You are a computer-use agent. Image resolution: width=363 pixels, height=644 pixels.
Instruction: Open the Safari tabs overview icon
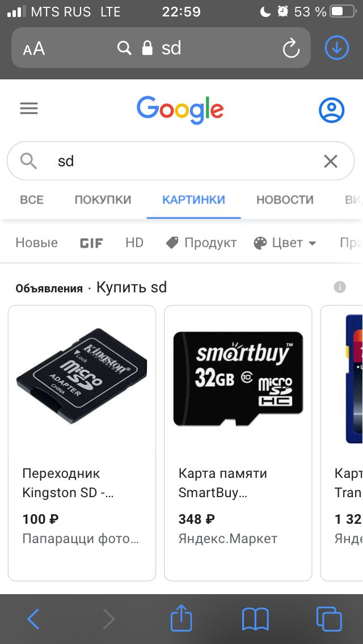(329, 619)
